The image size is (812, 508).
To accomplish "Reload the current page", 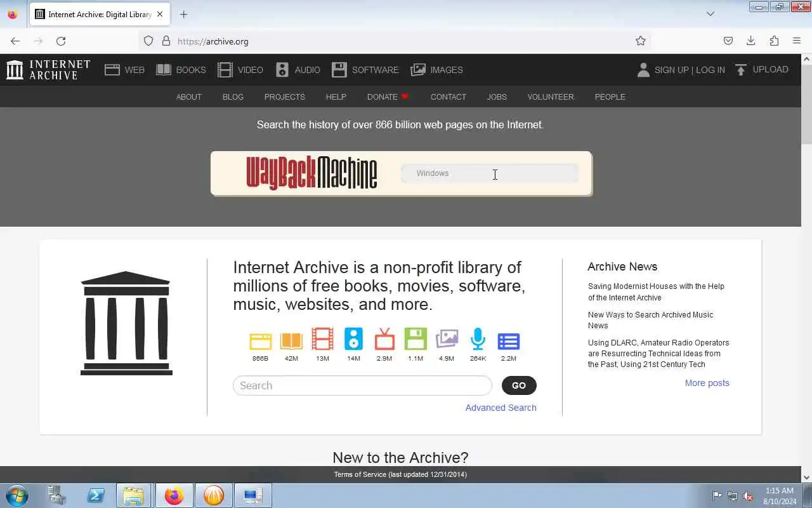I will tap(61, 41).
